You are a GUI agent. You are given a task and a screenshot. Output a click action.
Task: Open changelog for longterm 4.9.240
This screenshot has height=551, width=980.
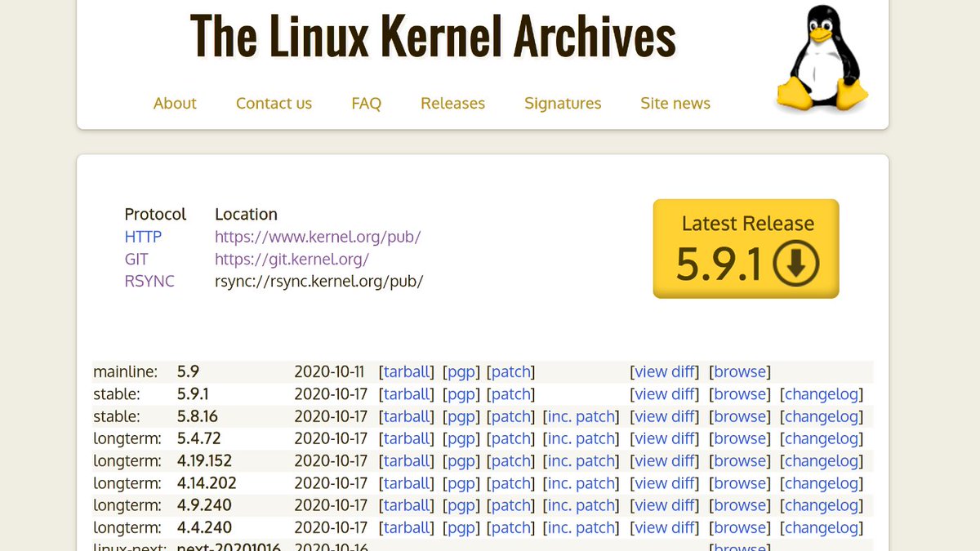[822, 505]
